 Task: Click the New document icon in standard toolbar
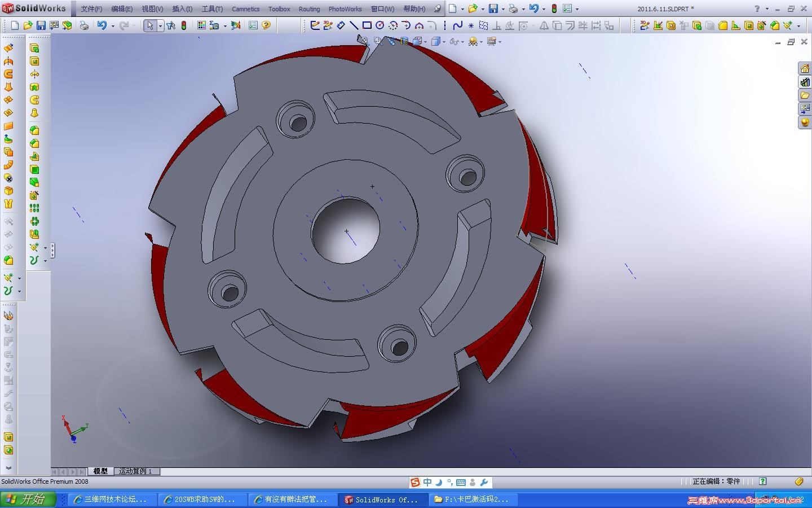point(15,25)
